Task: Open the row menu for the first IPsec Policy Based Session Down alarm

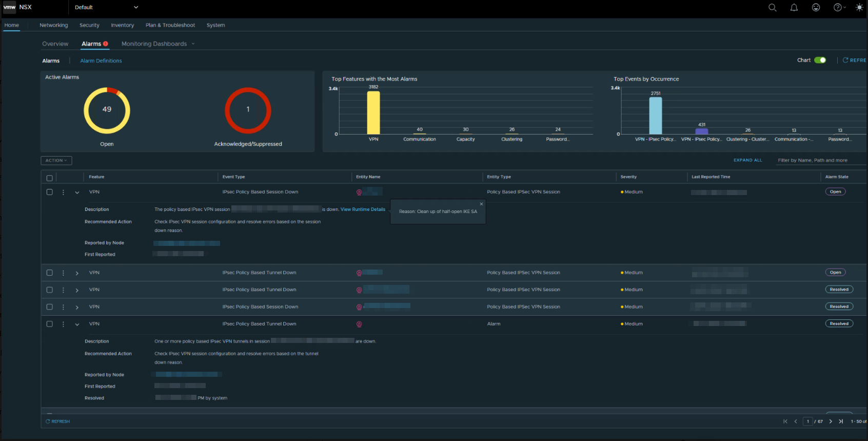Action: [x=63, y=192]
